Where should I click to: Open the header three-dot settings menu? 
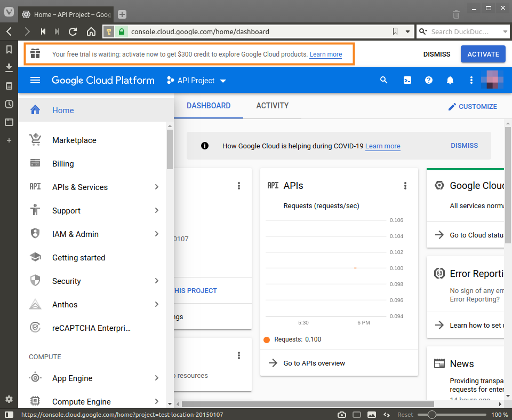(471, 80)
